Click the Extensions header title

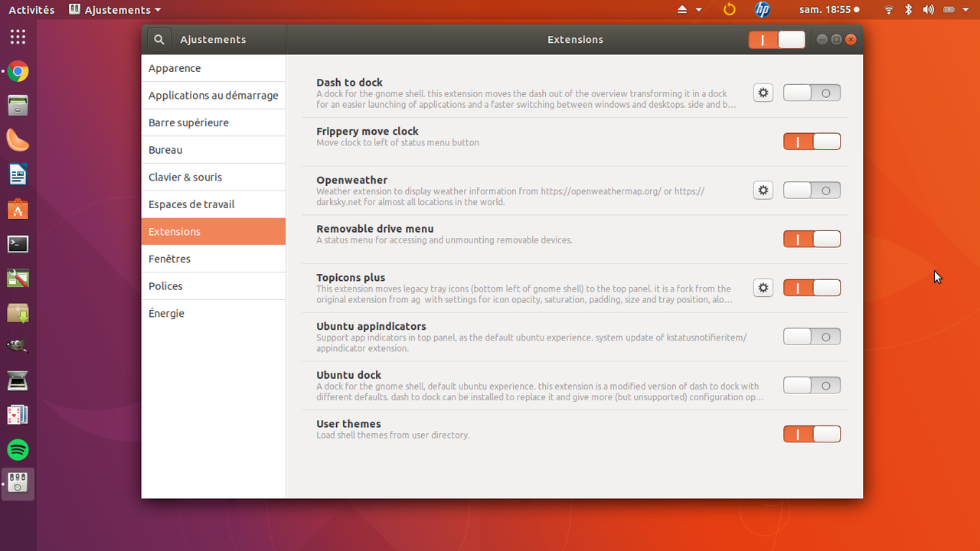(x=576, y=40)
